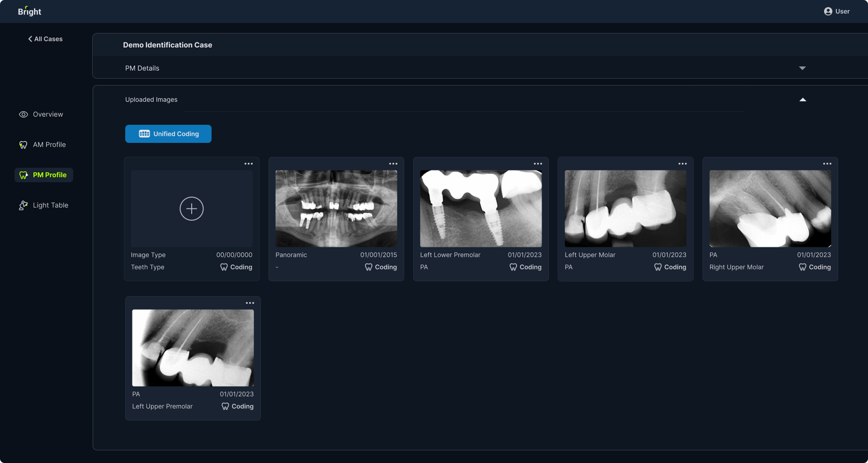868x463 pixels.
Task: Go back to All Cases
Action: (45, 39)
